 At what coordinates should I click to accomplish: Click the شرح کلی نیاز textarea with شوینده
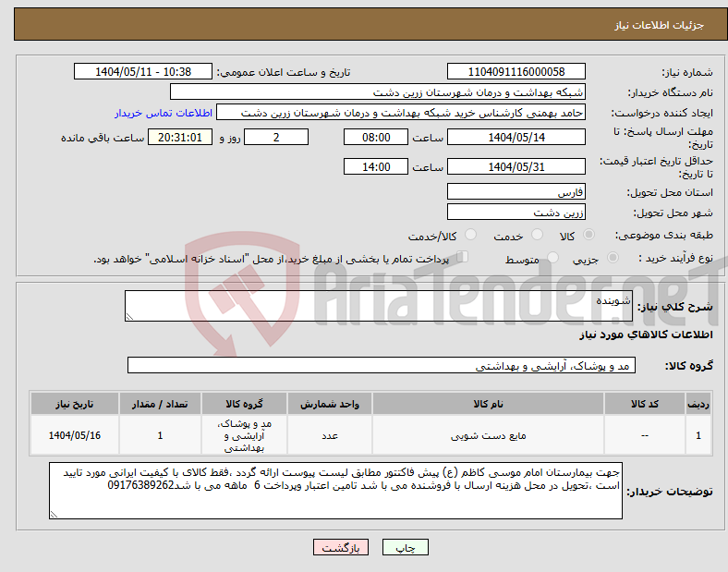tap(379, 306)
